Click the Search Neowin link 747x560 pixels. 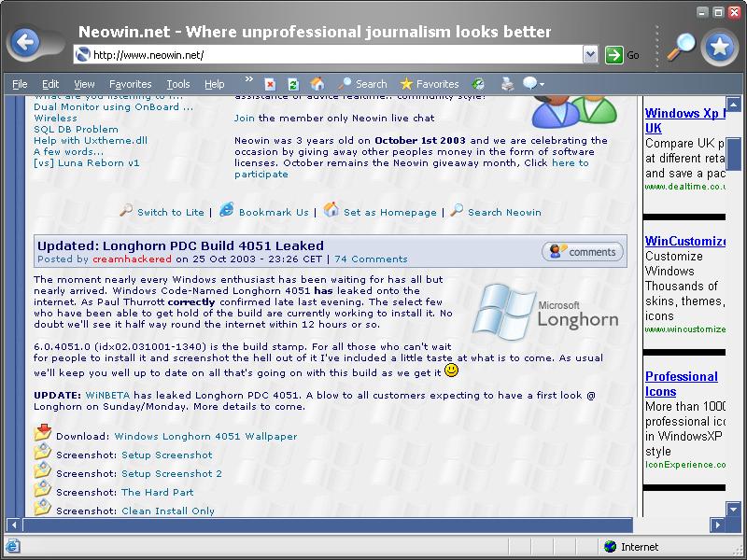504,213
